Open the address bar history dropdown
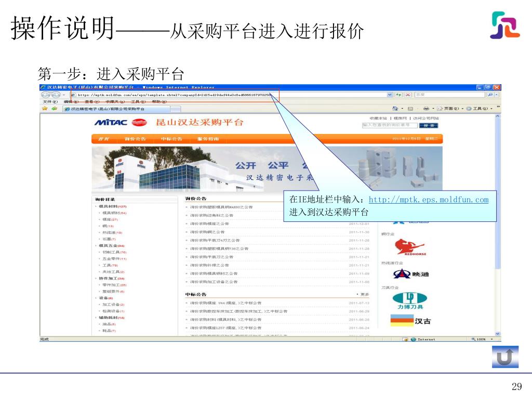Screen dimensions: 532x399 (x=390, y=95)
